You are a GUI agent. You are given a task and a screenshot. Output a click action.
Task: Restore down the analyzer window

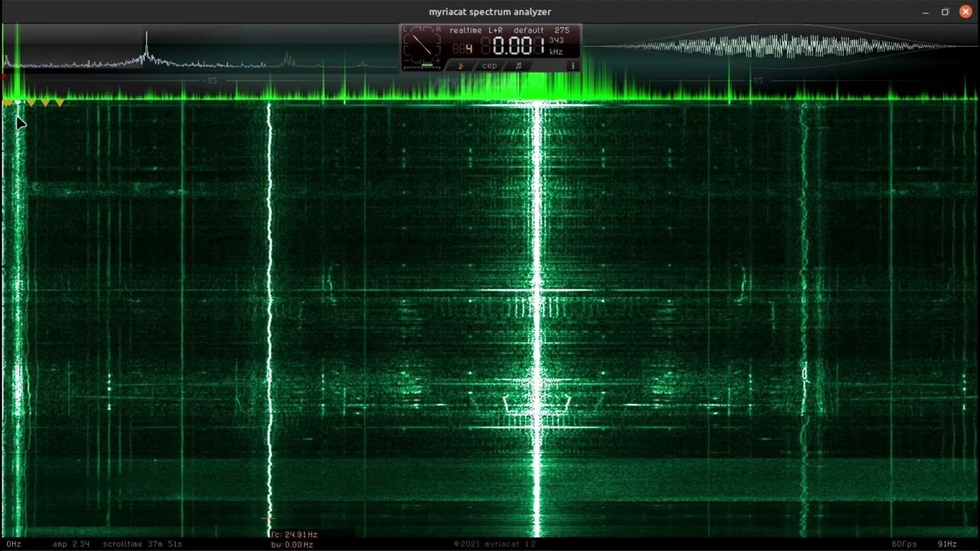[x=945, y=11]
